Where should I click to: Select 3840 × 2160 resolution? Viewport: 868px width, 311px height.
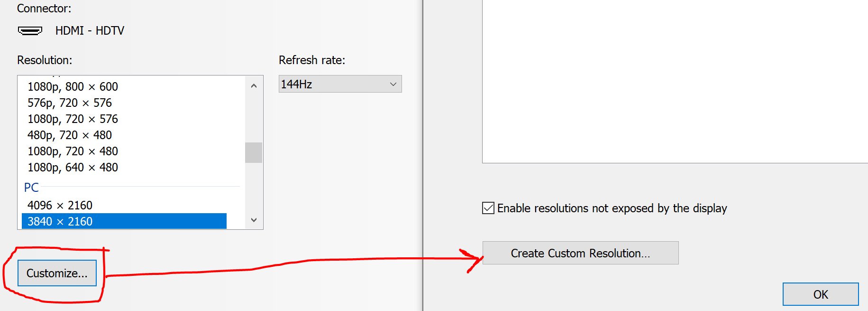point(124,221)
